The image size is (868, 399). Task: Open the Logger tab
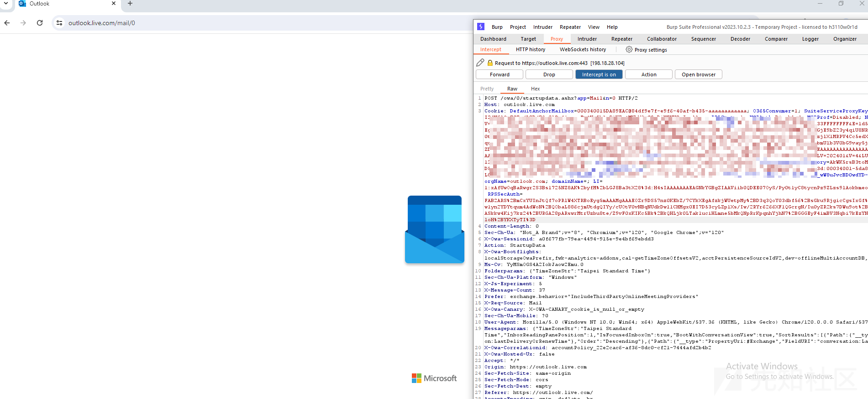click(810, 39)
